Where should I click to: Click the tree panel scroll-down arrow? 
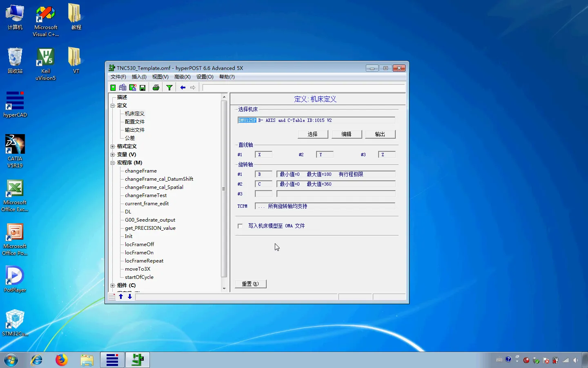224,289
